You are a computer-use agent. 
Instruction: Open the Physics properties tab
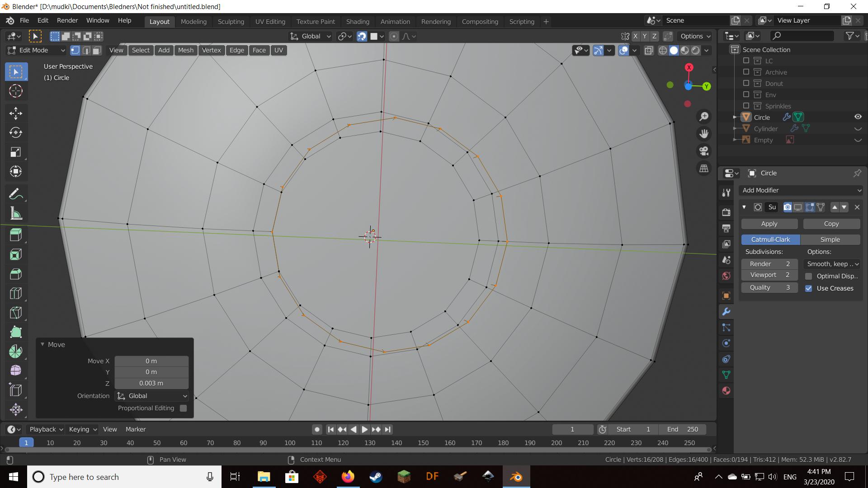[726, 343]
